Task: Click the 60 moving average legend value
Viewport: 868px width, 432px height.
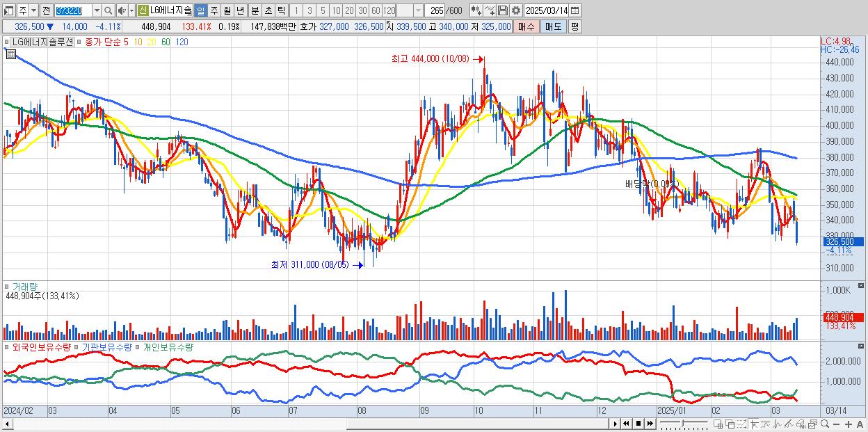Action: click(x=166, y=42)
